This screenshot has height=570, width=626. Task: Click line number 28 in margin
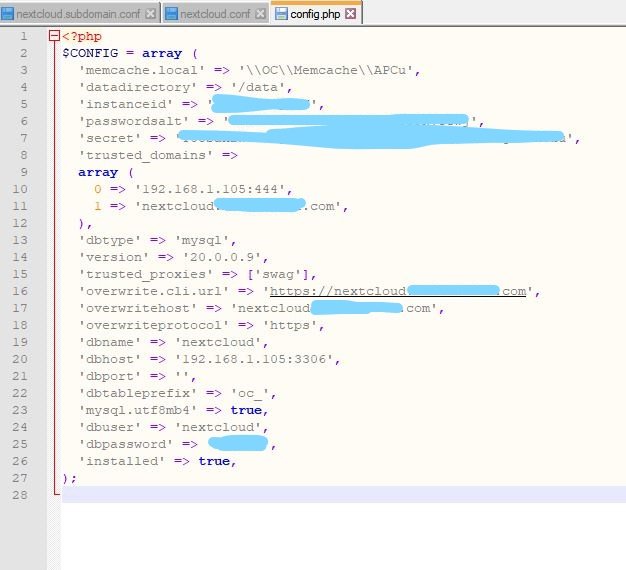(20, 495)
